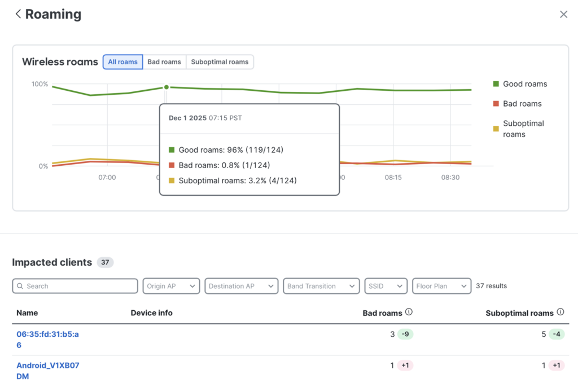The width and height of the screenshot is (578, 392).
Task: Expand the Destination AP filter
Action: tap(241, 286)
